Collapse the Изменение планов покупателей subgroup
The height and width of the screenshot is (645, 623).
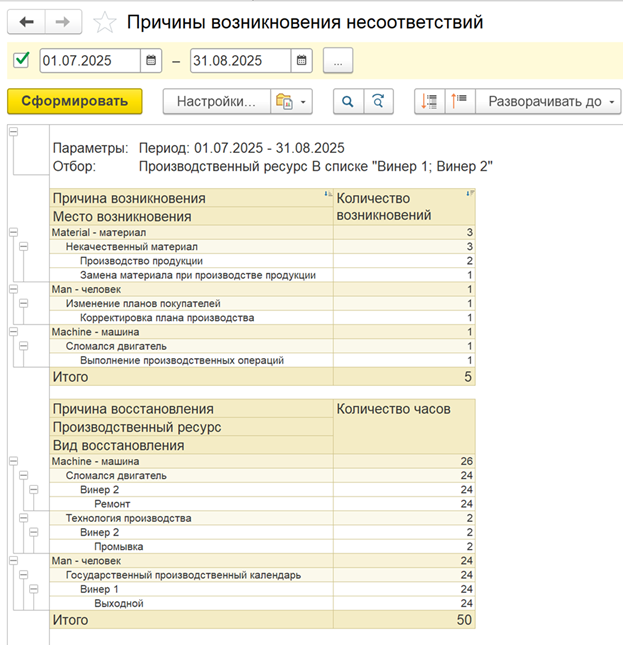24,303
